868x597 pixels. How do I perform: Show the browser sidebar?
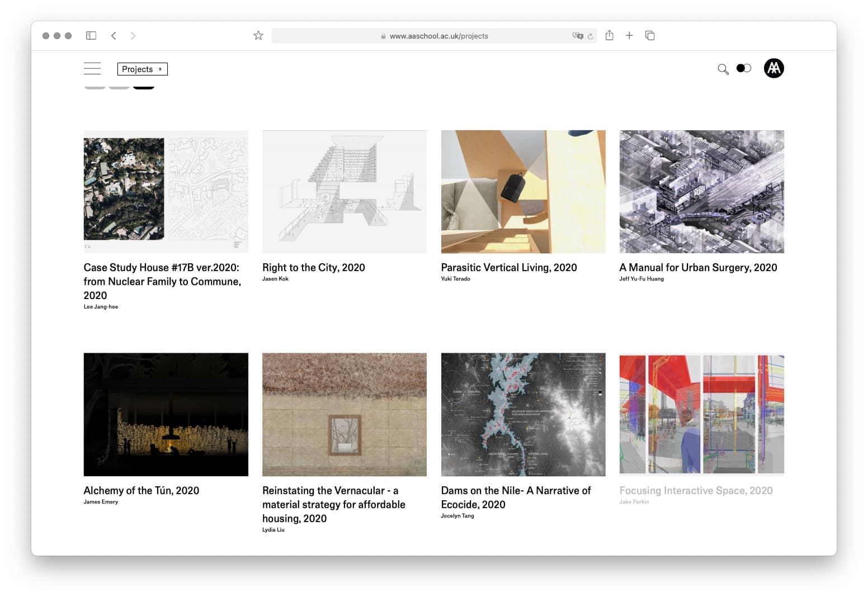point(91,36)
